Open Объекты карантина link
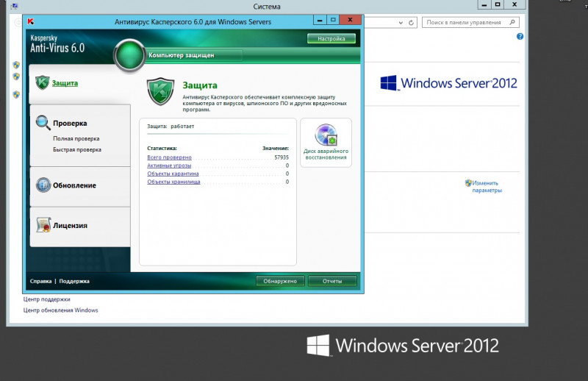The width and height of the screenshot is (588, 381). coord(173,174)
